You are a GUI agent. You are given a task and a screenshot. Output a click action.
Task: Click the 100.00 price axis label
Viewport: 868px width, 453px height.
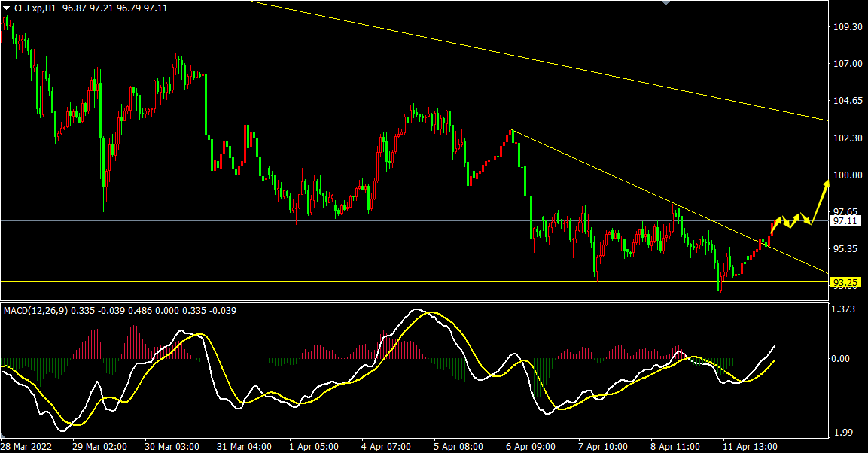846,175
